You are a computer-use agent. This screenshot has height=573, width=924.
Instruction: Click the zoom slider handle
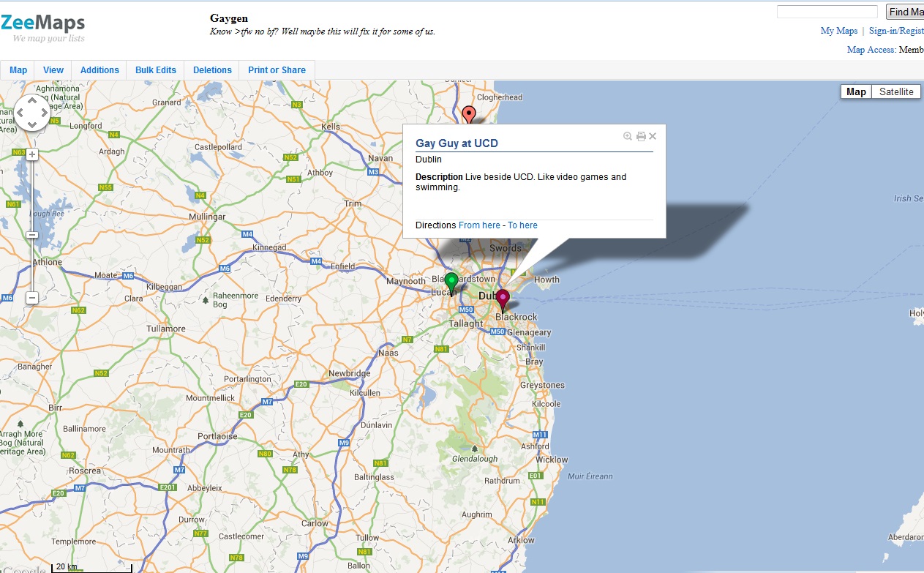tap(32, 235)
